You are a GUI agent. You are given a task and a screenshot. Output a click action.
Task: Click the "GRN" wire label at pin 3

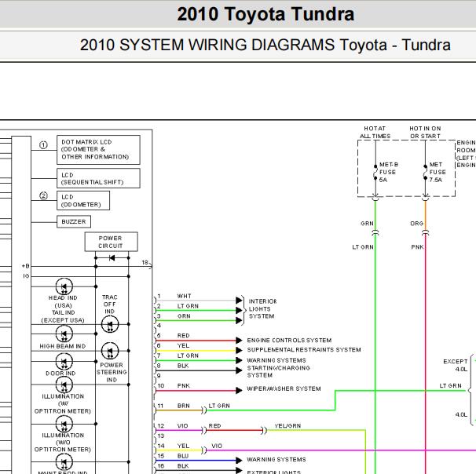point(184,315)
